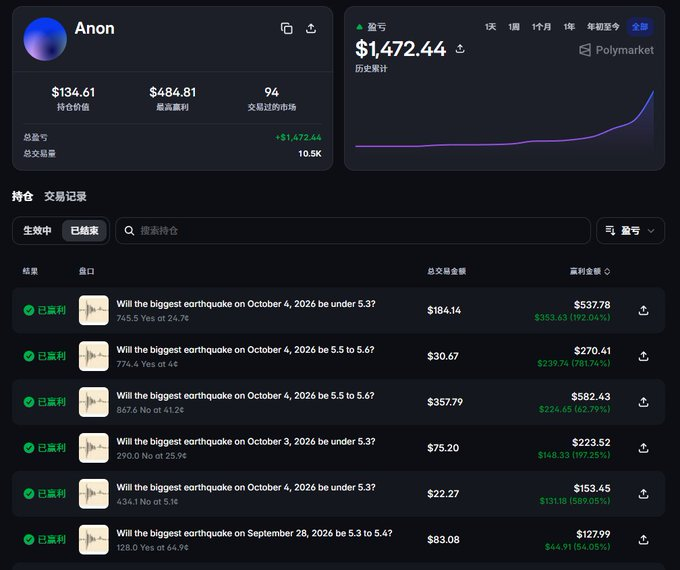Image resolution: width=680 pixels, height=570 pixels.
Task: Click green check icon in $184.14 row
Action: coord(29,310)
